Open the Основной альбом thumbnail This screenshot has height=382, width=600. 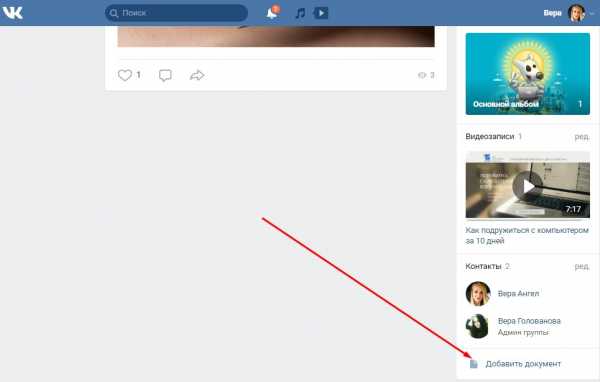tap(528, 74)
